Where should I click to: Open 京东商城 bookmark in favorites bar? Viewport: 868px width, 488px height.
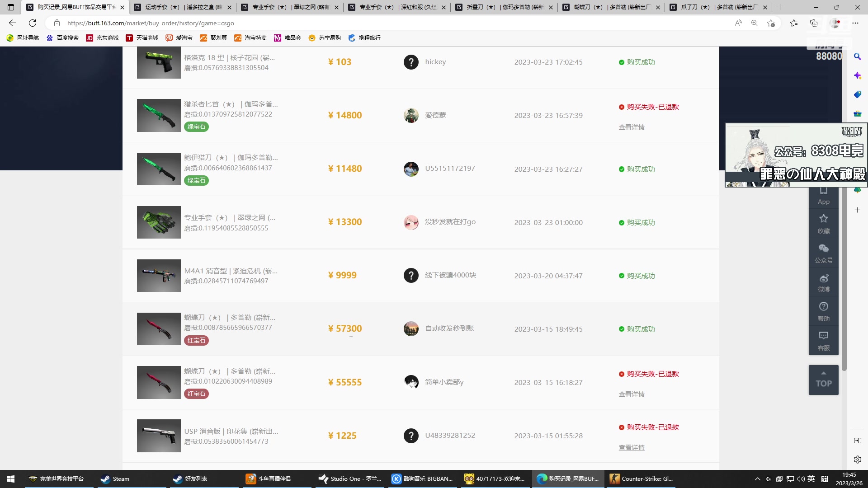103,38
